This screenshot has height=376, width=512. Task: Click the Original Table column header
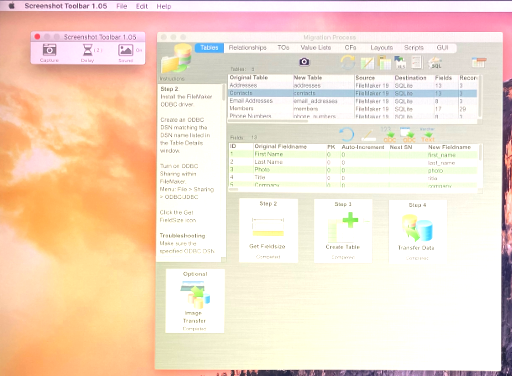coord(260,78)
